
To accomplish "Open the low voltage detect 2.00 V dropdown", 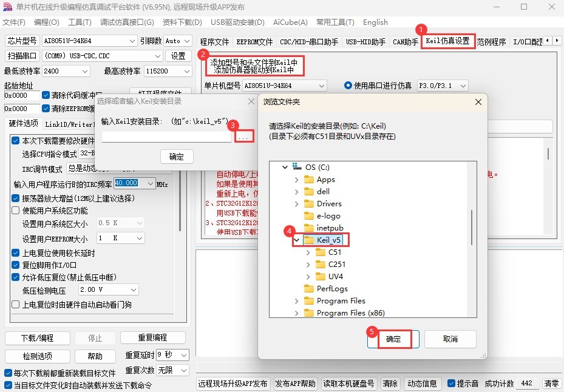I will [108, 289].
